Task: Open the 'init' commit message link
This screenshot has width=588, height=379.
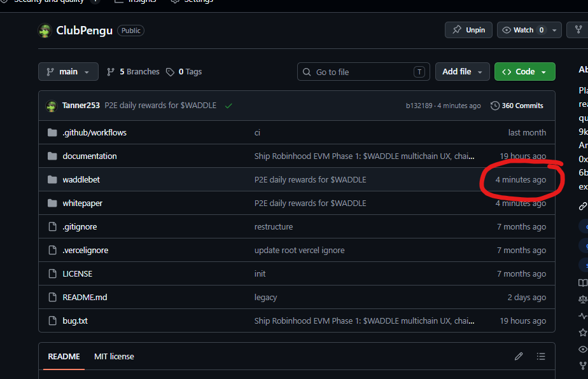Action: pos(260,273)
